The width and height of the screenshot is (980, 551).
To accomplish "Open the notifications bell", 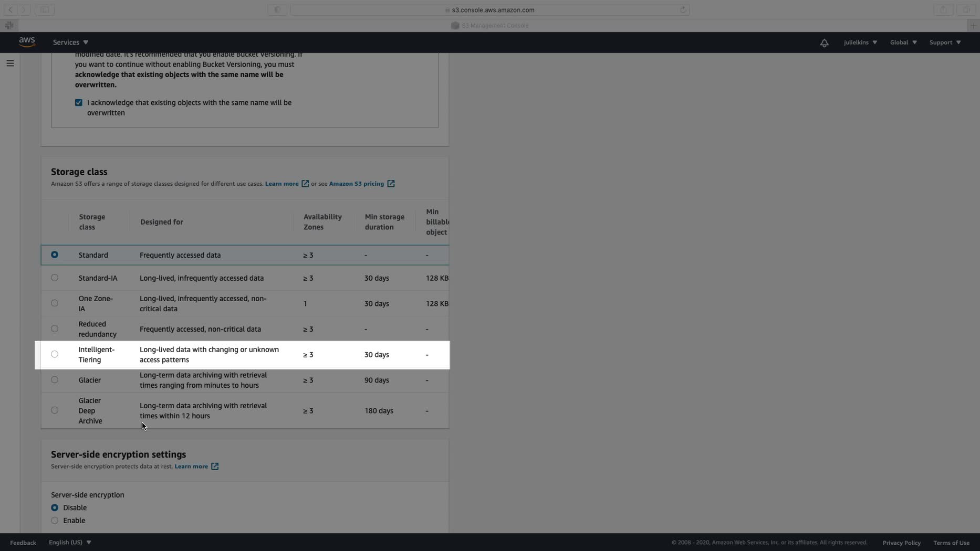I will pyautogui.click(x=824, y=43).
